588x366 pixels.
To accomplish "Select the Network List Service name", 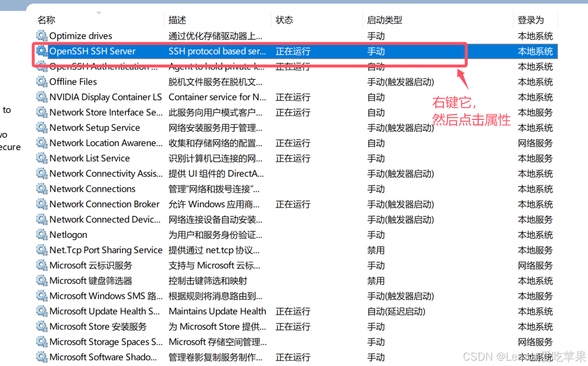I will pos(90,158).
